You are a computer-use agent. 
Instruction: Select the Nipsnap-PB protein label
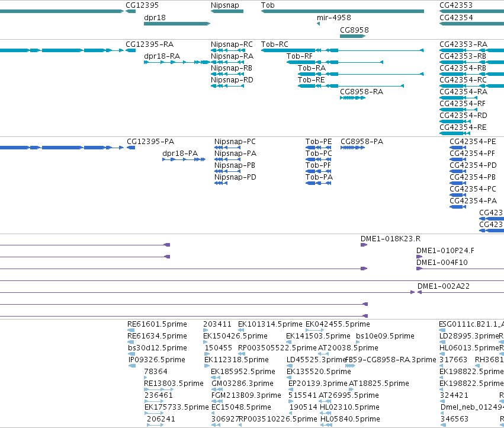point(235,166)
